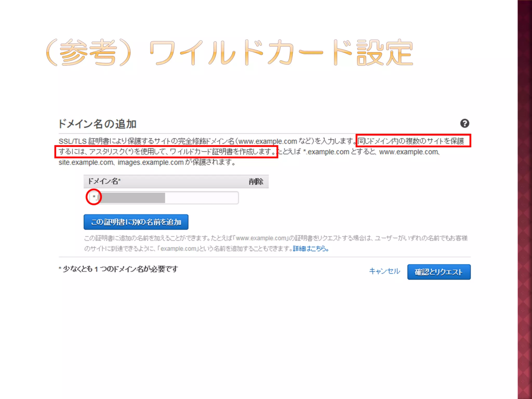Click the red-circled asterisk in the domain field
The height and width of the screenshot is (399, 532).
click(94, 197)
